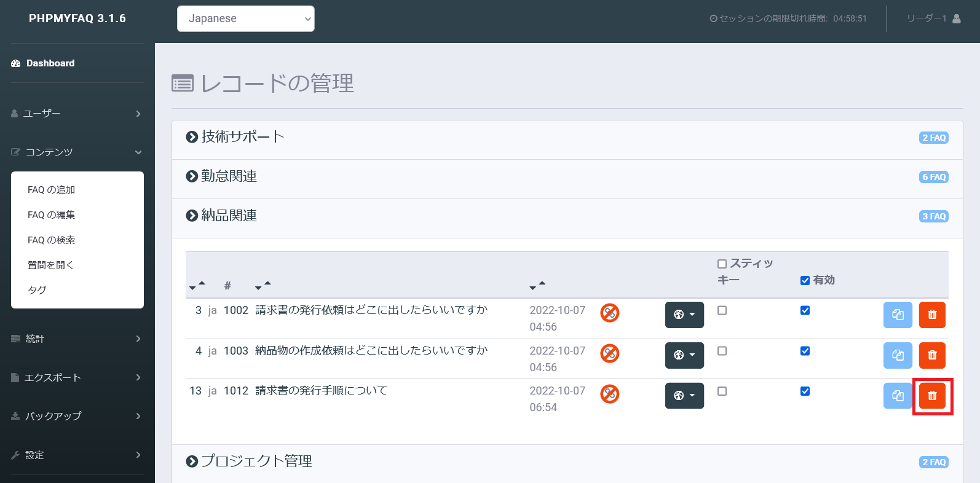Expand the 設定 sidebar menu
This screenshot has height=483, width=980.
77,455
